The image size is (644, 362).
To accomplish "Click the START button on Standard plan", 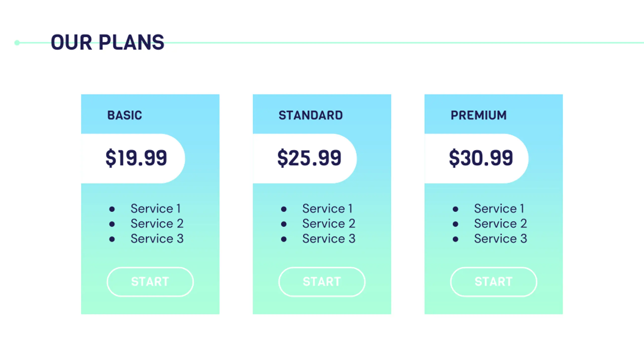I will pyautogui.click(x=322, y=282).
